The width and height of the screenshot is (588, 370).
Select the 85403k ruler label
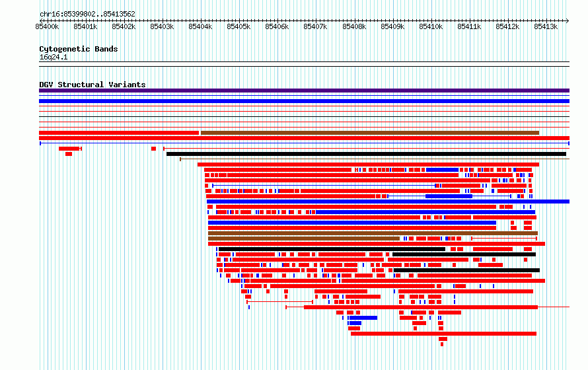[x=162, y=26]
